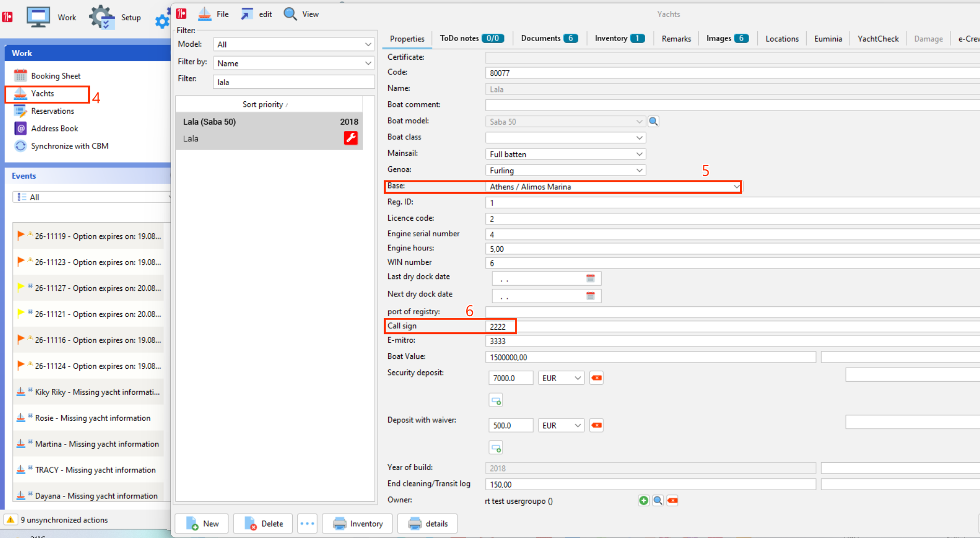
Task: Open event 26-11127 Option expires
Action: [89, 288]
